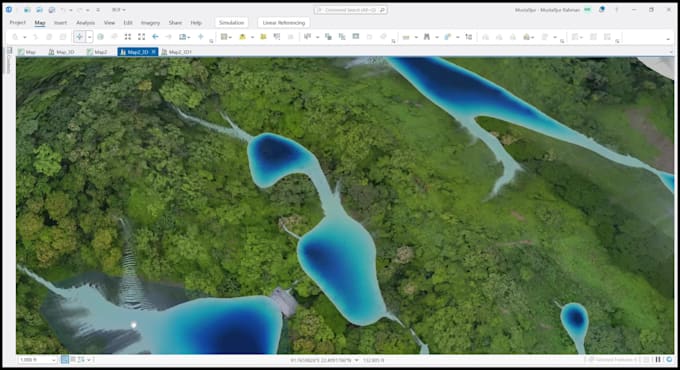Open the notifications bell icon

click(602, 10)
